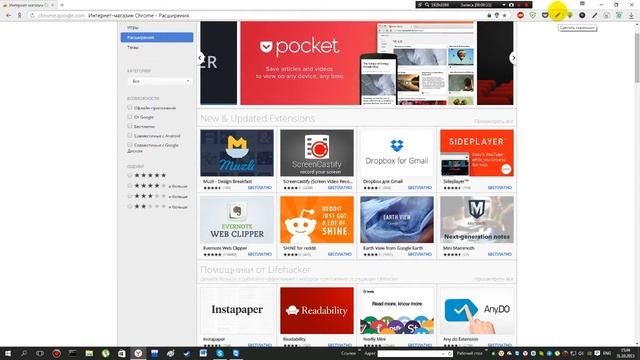Open the Pocket extension in the toolbar

545,16
